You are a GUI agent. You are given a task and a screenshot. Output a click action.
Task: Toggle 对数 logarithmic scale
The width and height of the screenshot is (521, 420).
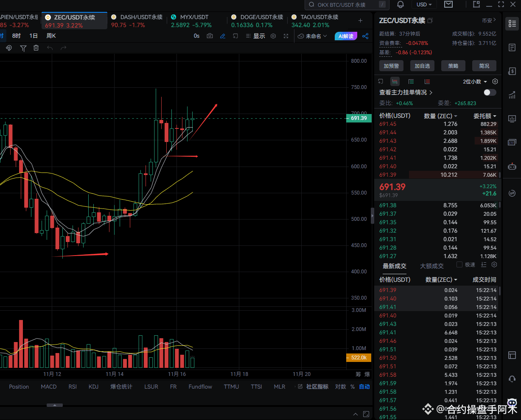tap(341, 387)
